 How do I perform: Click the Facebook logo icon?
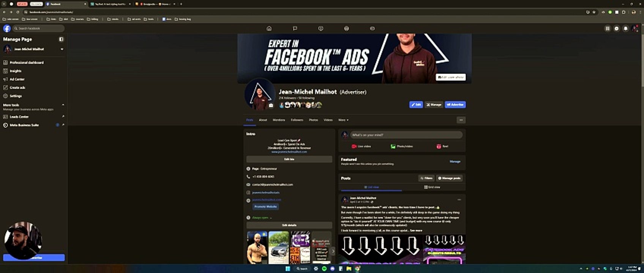pyautogui.click(x=7, y=28)
